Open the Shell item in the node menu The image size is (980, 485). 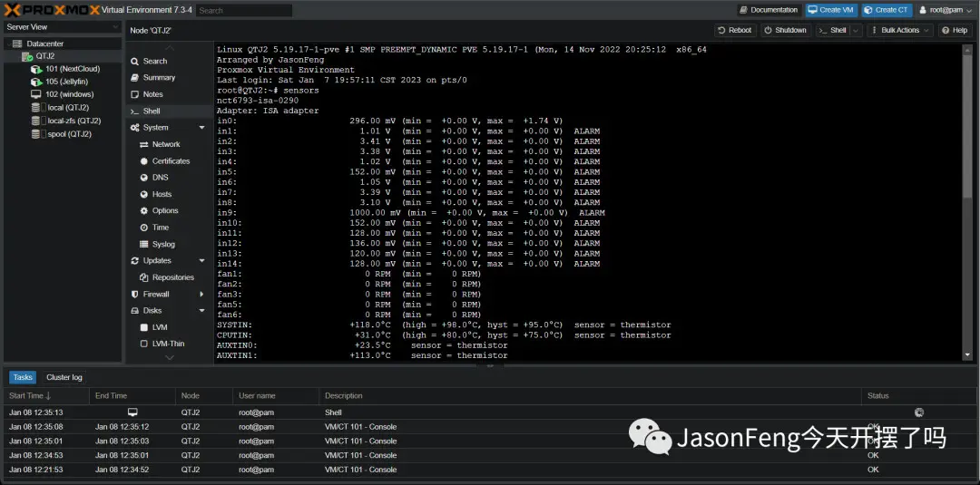[152, 112]
